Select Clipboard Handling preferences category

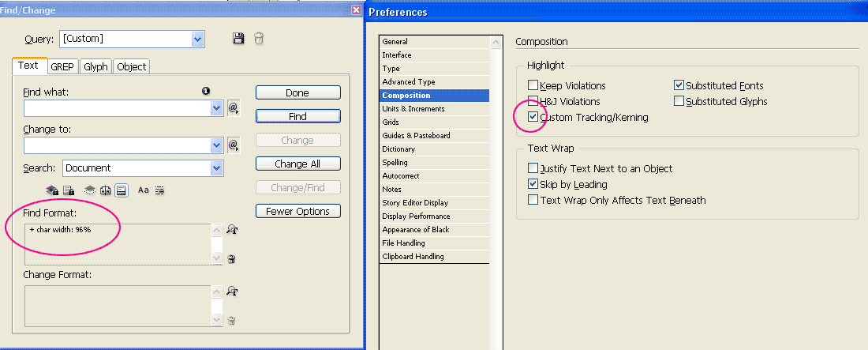(x=435, y=256)
